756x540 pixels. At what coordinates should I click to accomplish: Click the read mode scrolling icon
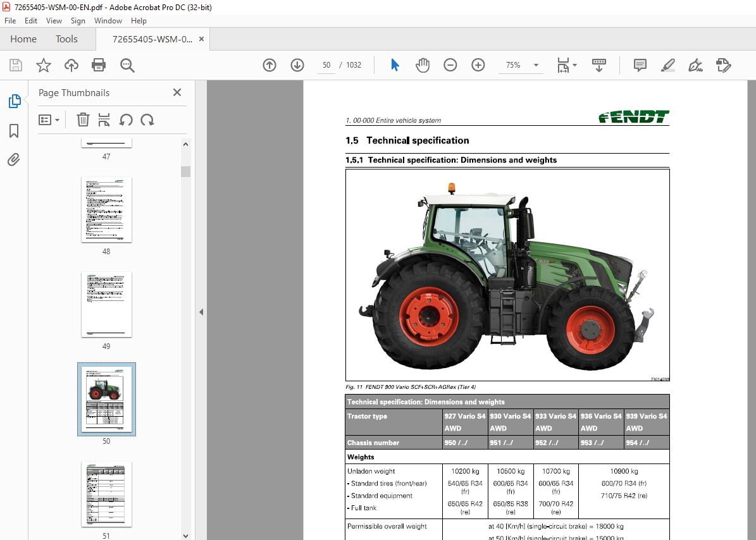599,65
